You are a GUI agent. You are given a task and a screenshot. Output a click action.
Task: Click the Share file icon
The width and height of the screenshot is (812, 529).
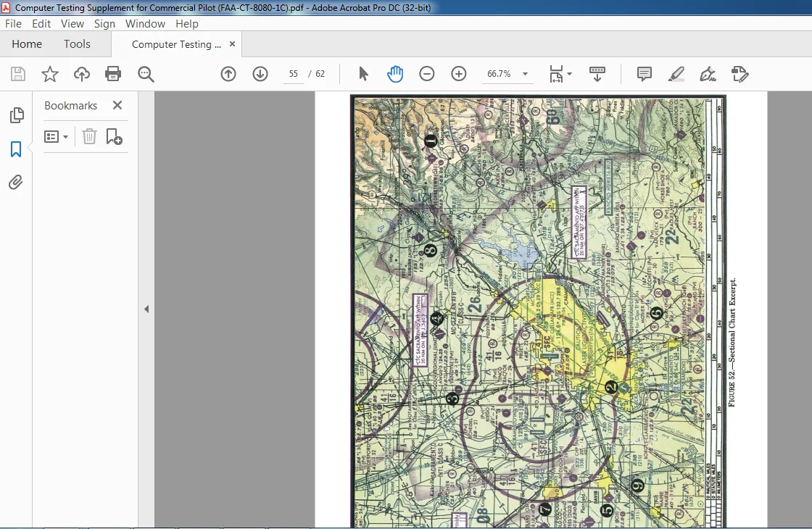point(739,74)
